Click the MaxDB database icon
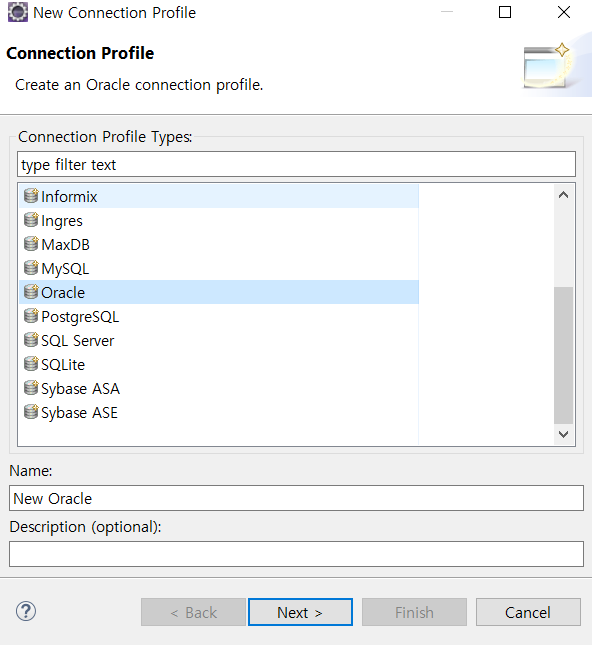 (x=31, y=244)
